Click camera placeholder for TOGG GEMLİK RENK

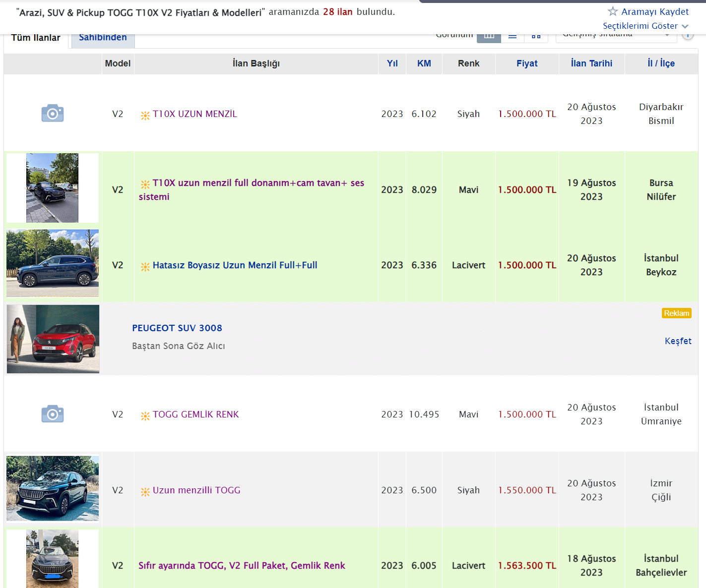point(53,414)
